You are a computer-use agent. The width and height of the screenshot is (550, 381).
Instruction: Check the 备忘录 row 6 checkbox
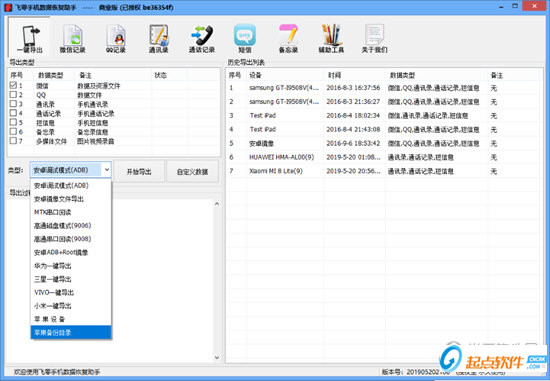[x=13, y=131]
